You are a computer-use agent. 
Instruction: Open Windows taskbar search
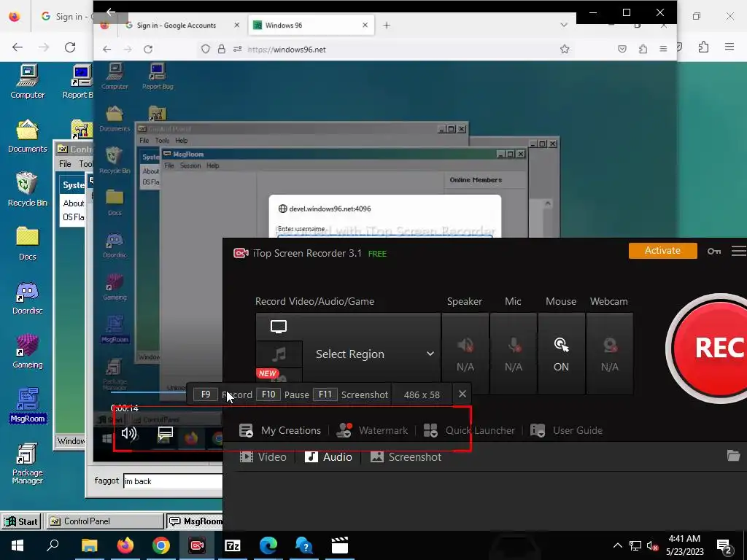click(53, 545)
